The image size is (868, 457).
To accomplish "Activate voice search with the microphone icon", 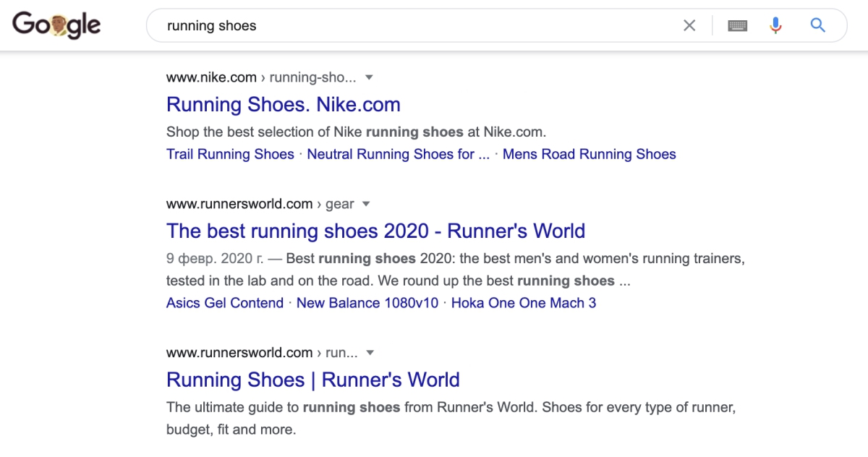I will pyautogui.click(x=775, y=25).
